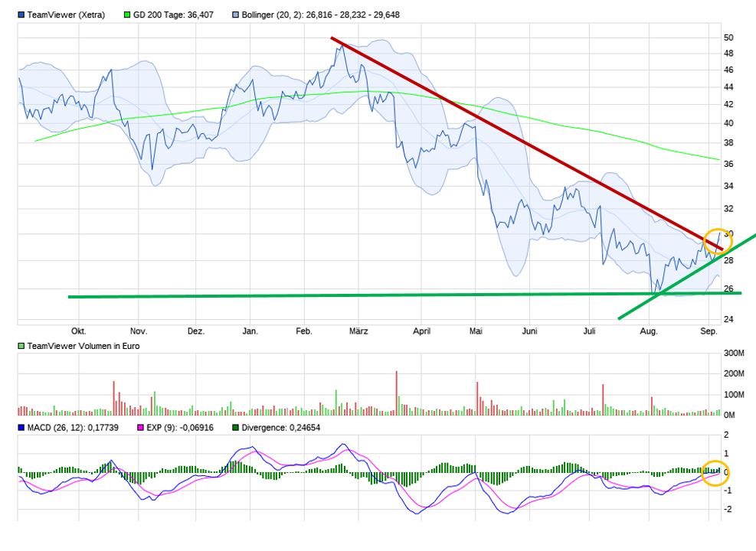Click the Mai month axis label
Screen dimensions: 756x551
476,331
